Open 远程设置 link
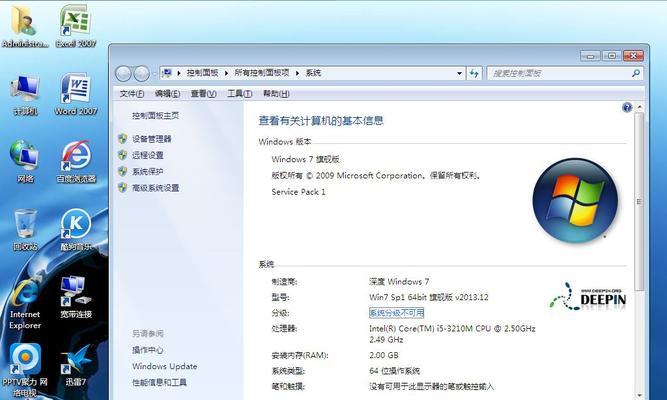This screenshot has width=667, height=400. [148, 155]
